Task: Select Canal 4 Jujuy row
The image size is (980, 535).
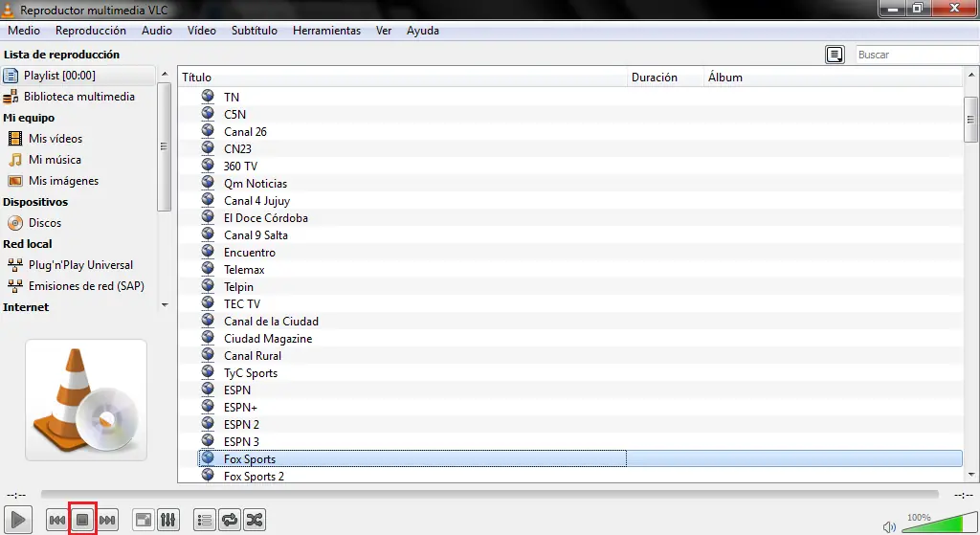Action: click(x=580, y=201)
